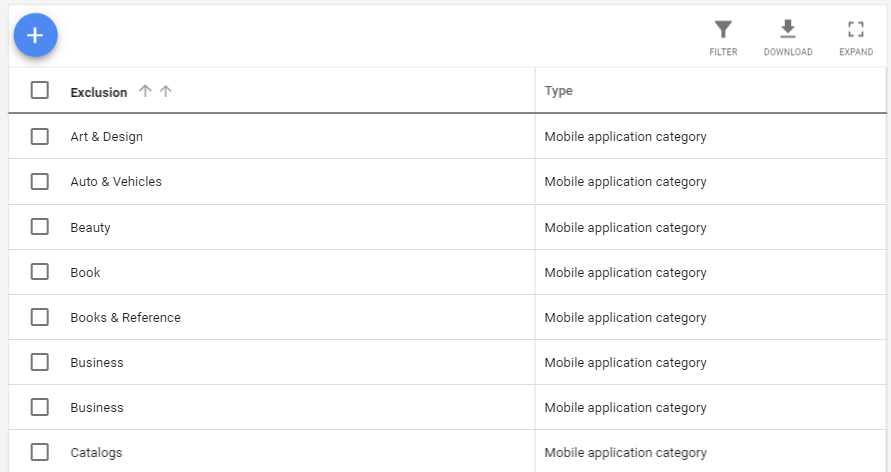Viewport: 891px width, 472px height.
Task: Check the Books & Reference checkbox
Action: tap(40, 317)
